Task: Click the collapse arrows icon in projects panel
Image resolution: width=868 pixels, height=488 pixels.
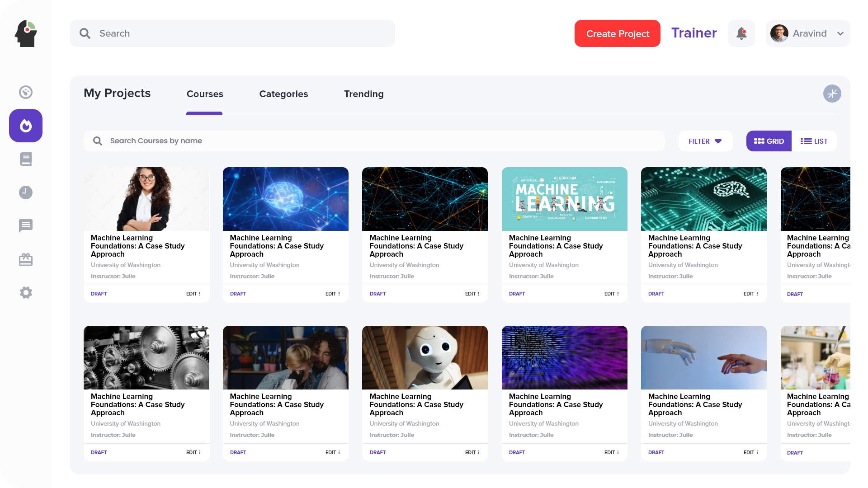Action: pyautogui.click(x=832, y=94)
